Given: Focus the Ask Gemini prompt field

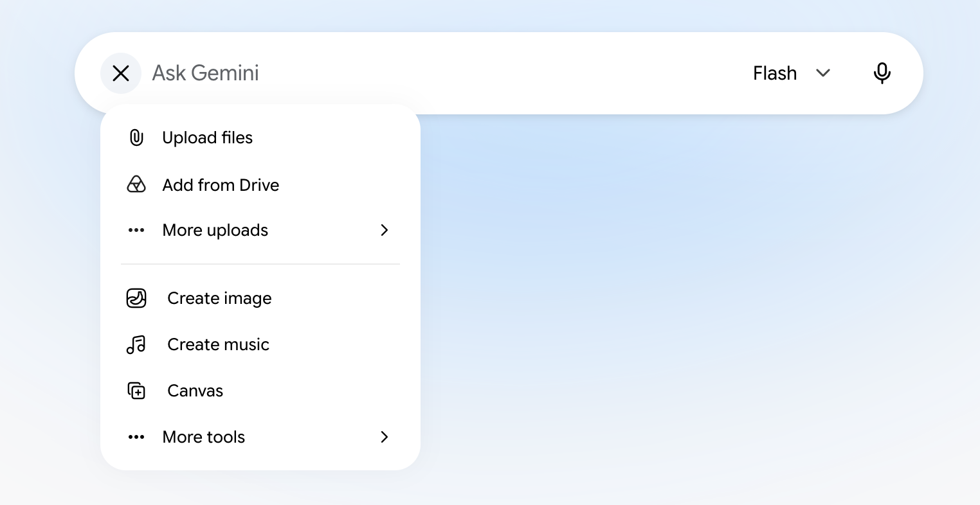Looking at the screenshot, I should 444,73.
